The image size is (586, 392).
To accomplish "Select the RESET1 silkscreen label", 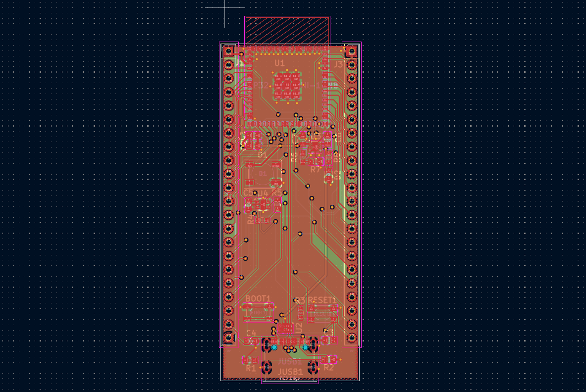I will pyautogui.click(x=322, y=300).
